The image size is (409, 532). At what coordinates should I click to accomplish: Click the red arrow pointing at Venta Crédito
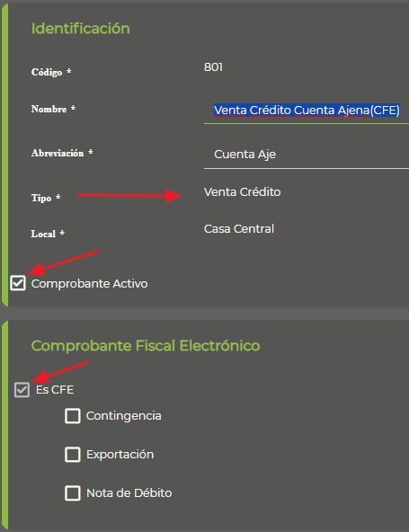(x=129, y=196)
